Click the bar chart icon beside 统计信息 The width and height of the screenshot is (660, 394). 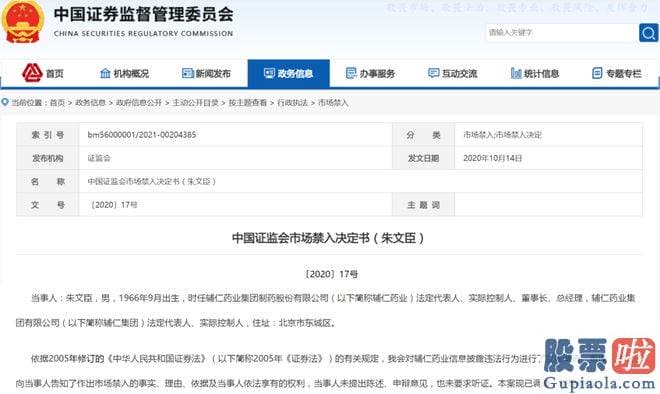click(516, 73)
